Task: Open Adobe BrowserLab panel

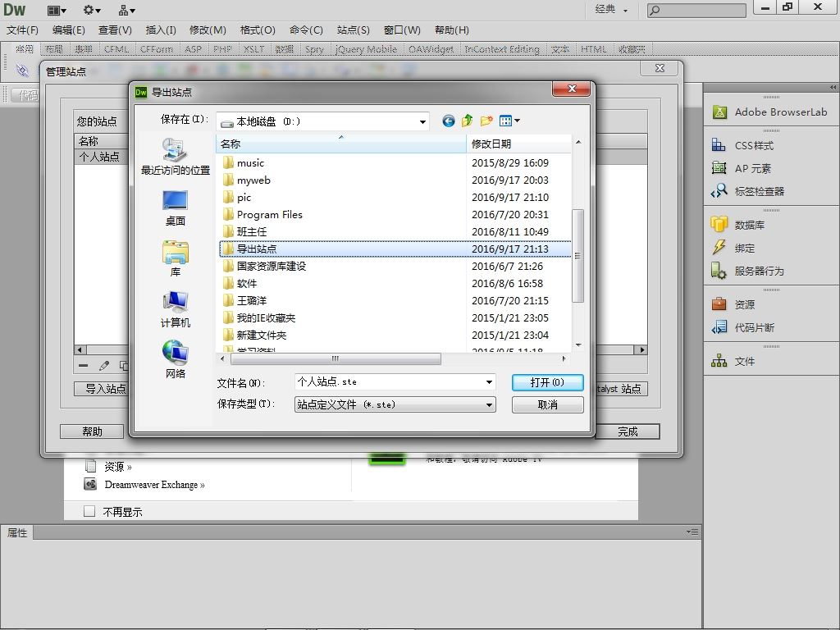Action: click(770, 112)
